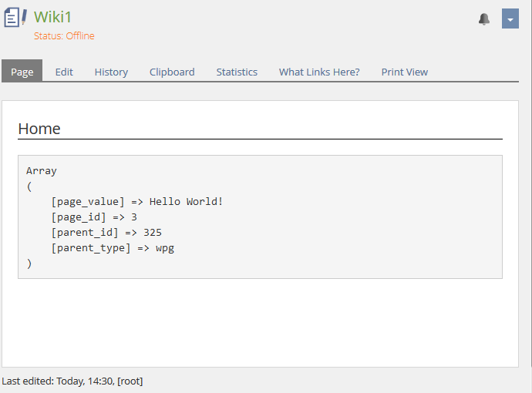Open the What Links Here? tab

[319, 72]
